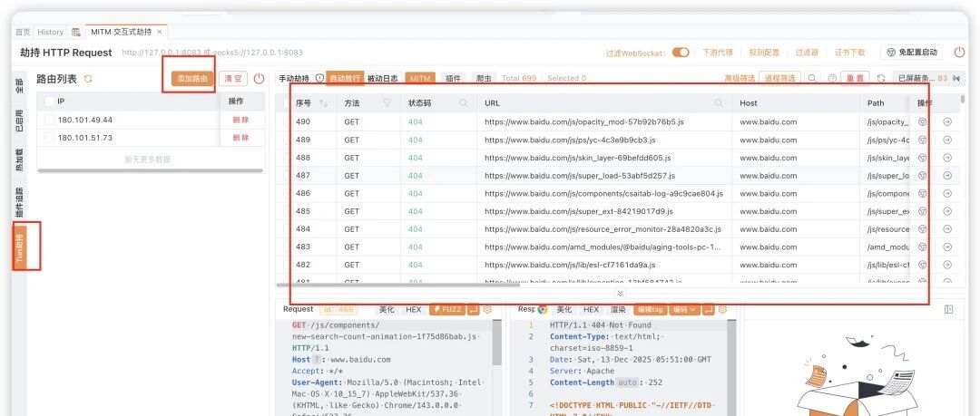Viewport: 980px width, 416px height.
Task: Select the MITM traffic filter tag
Action: [x=420, y=79]
